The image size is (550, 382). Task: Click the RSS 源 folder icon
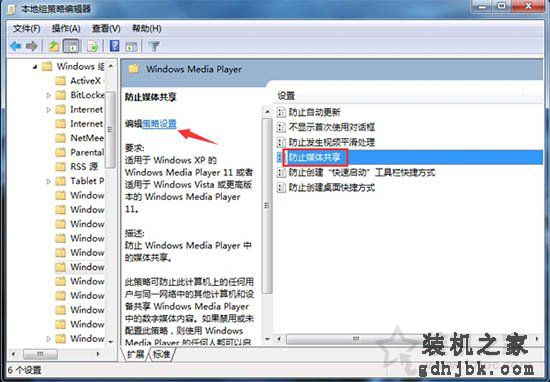(x=61, y=167)
